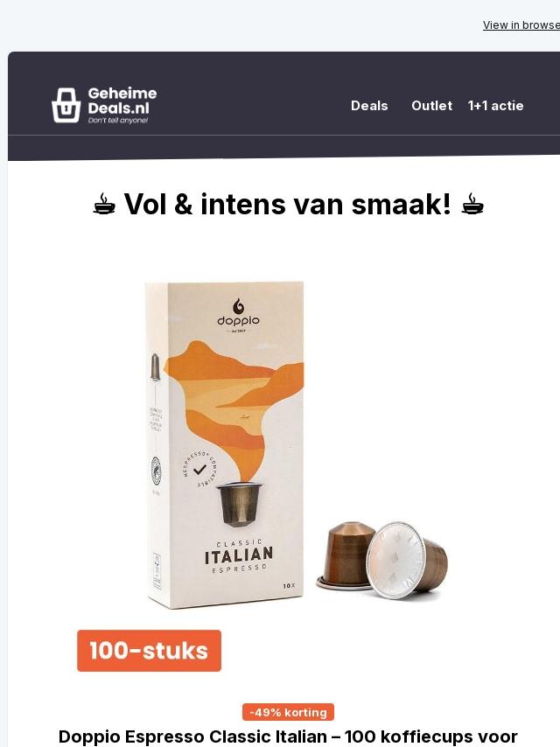Click the Doppio coffee box product image
The height and width of the screenshot is (747, 560).
coord(225,445)
